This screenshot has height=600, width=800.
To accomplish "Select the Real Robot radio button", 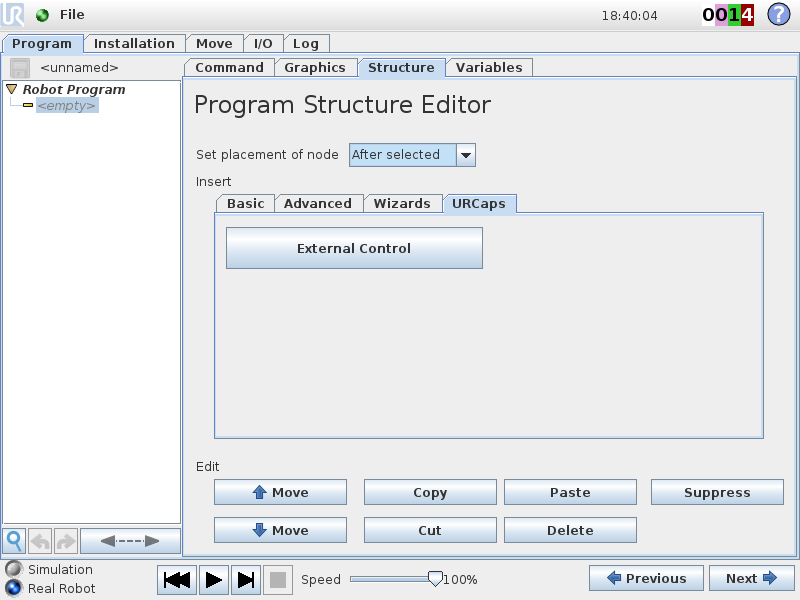I will [x=13, y=588].
